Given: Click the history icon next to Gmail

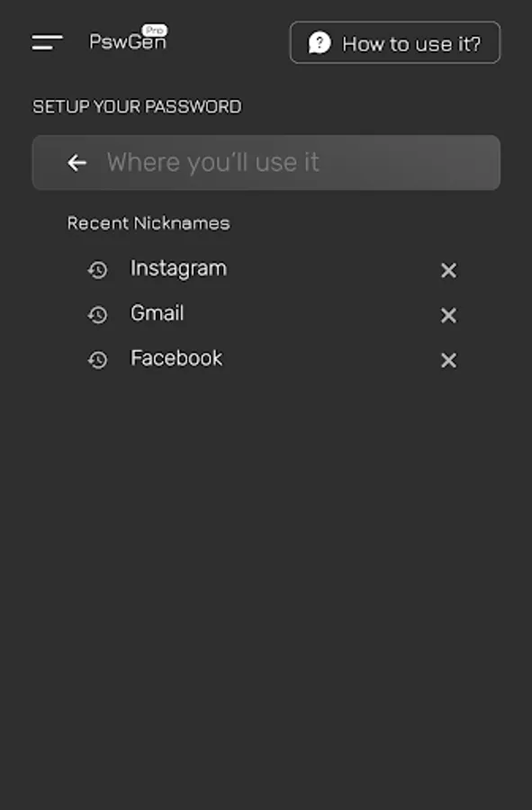Looking at the screenshot, I should (x=98, y=315).
